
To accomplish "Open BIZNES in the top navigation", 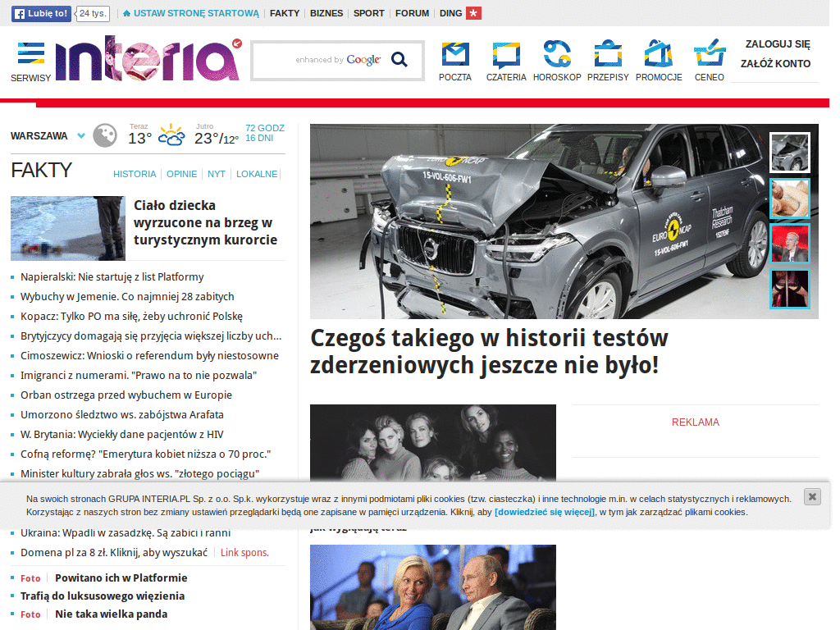I will tap(326, 13).
